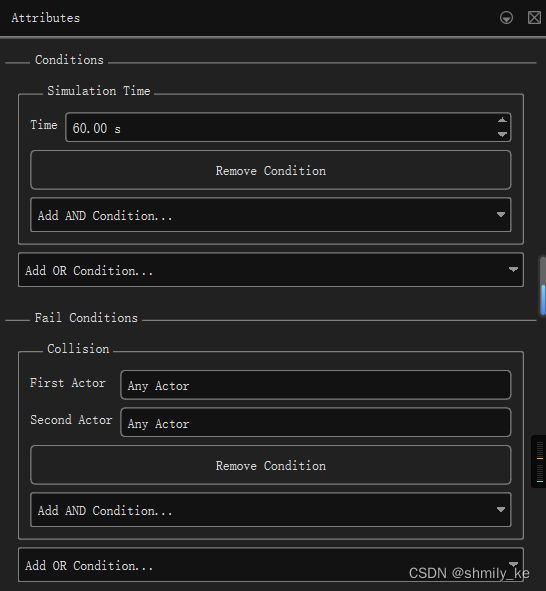Click the Time field showing 60.00 s

click(288, 127)
